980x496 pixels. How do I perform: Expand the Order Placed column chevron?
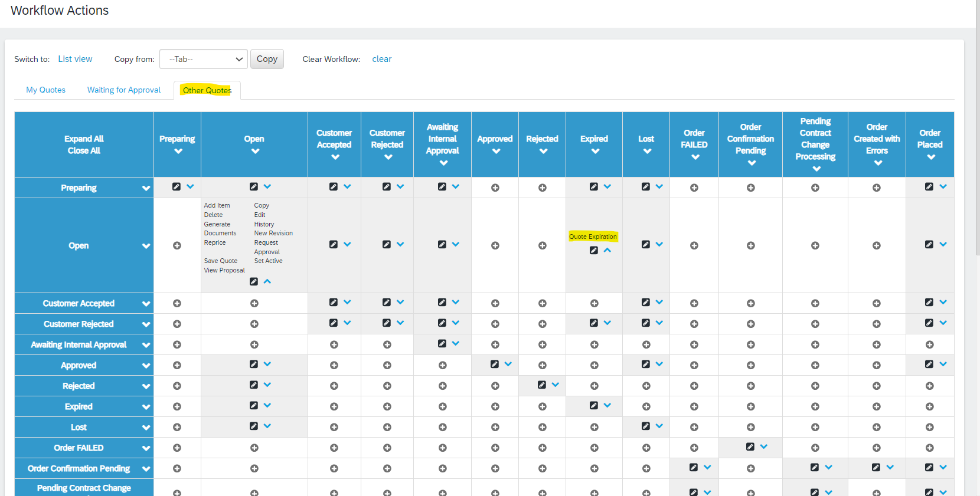pyautogui.click(x=931, y=157)
